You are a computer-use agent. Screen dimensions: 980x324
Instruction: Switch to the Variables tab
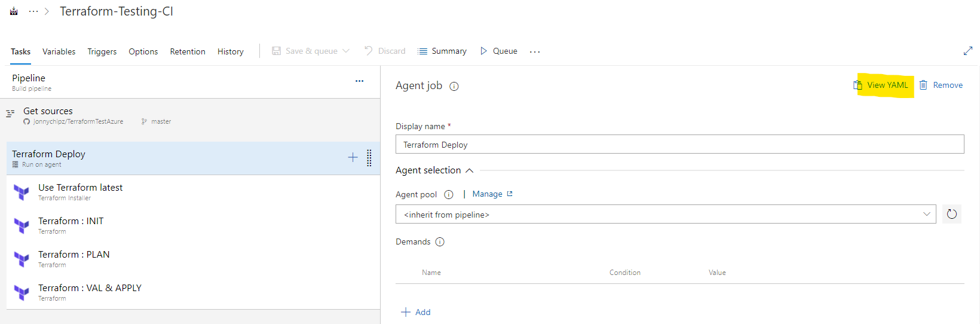tap(59, 52)
